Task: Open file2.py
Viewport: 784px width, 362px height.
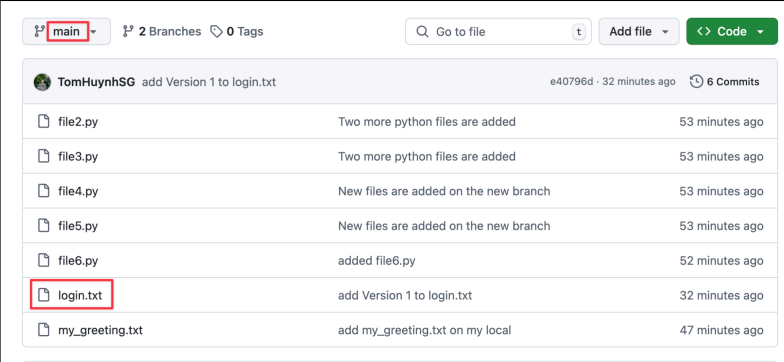Action: click(78, 122)
